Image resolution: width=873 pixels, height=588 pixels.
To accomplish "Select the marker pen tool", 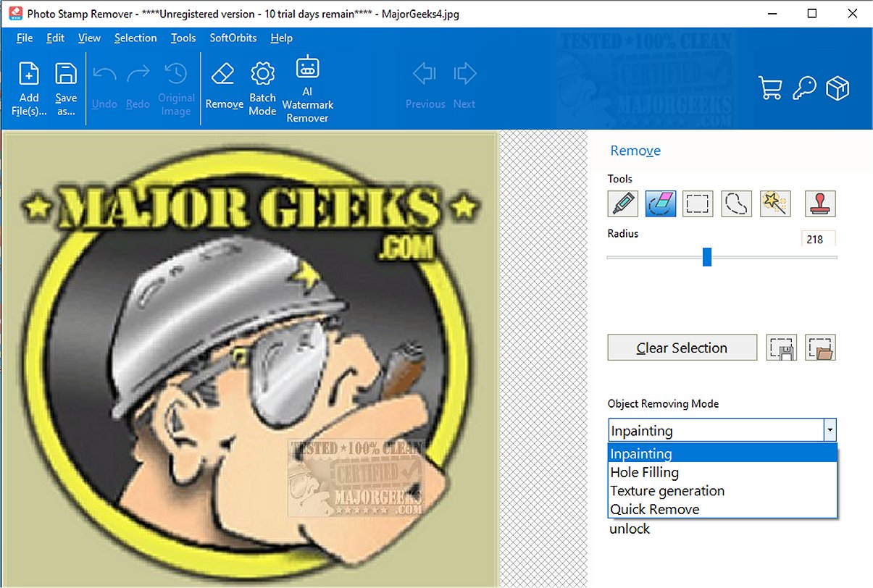I will pyautogui.click(x=623, y=203).
